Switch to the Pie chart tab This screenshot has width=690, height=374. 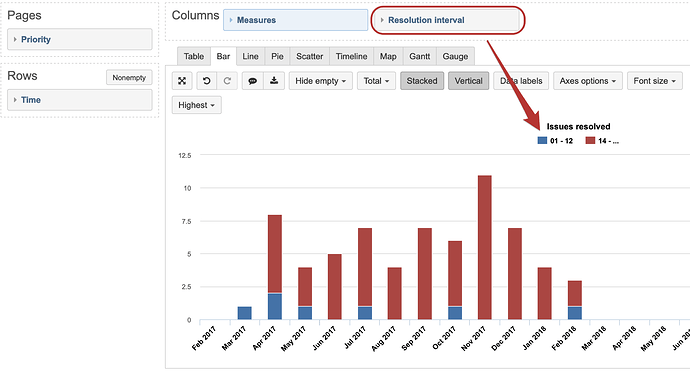[277, 56]
